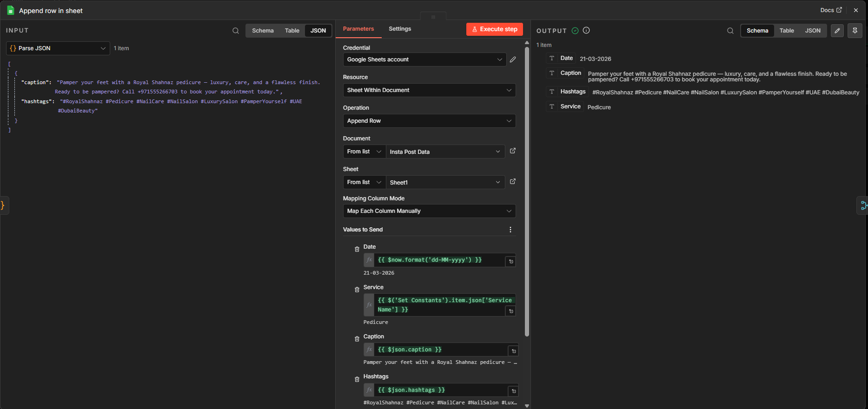Image resolution: width=868 pixels, height=409 pixels.
Task: Delete the Date field with trash icon
Action: click(x=357, y=249)
